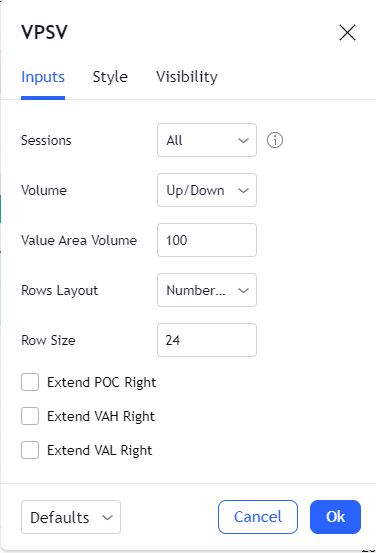This screenshot has width=376, height=553.
Task: Click the Defaults chevron arrow
Action: click(x=107, y=517)
